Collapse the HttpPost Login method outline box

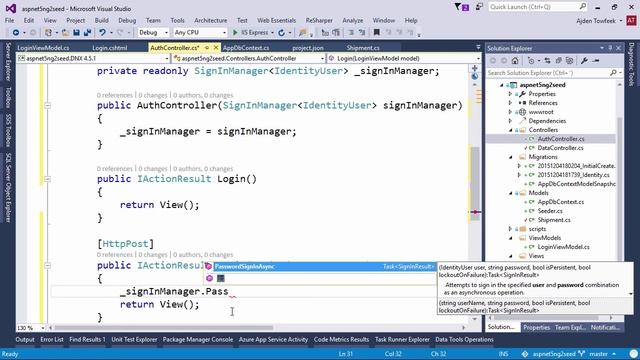[x=47, y=266]
